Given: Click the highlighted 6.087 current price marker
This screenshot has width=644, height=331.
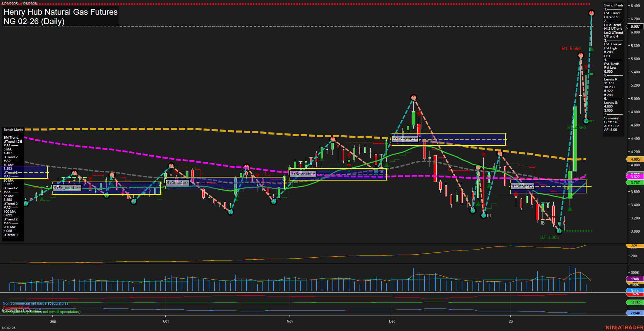Looking at the screenshot, I should tap(635, 26).
